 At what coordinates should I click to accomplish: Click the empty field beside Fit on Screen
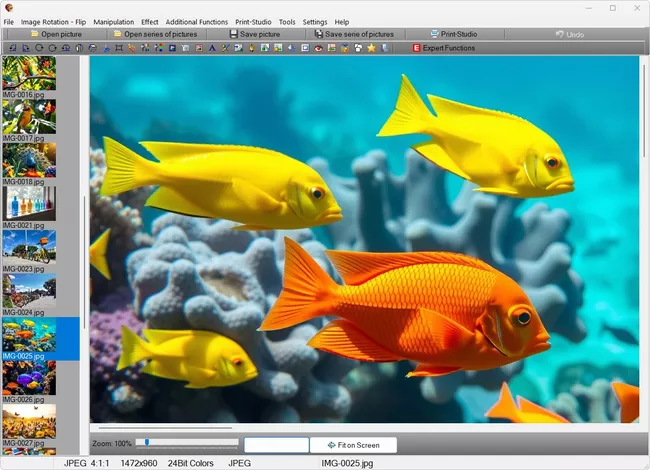[x=276, y=445]
